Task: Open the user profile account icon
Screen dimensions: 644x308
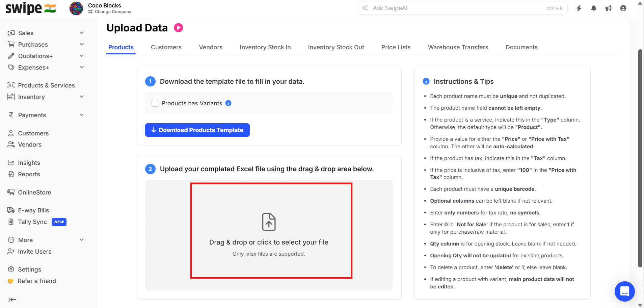Action: [x=623, y=8]
